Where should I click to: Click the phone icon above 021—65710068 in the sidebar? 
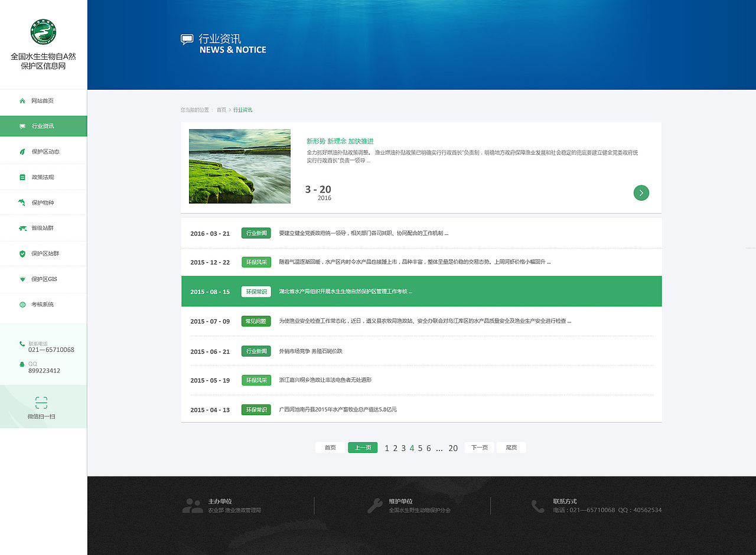coord(22,344)
